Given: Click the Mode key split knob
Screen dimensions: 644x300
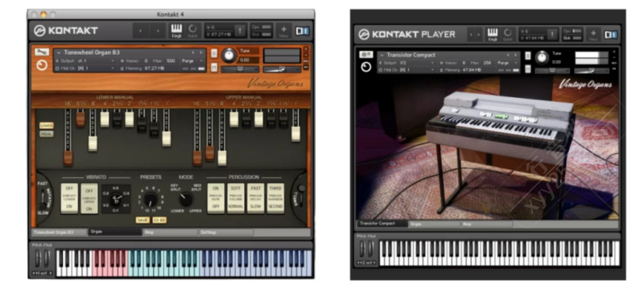Looking at the screenshot, I should coord(186,199).
